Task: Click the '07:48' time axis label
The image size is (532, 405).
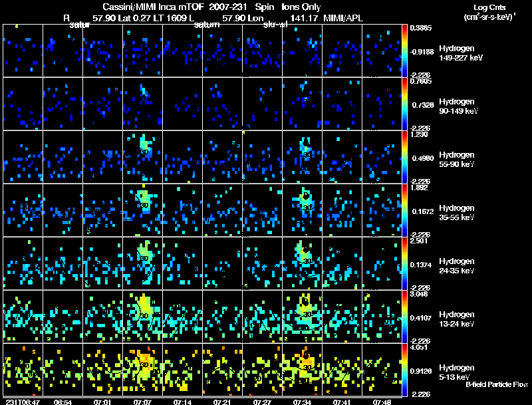Action: 382,402
